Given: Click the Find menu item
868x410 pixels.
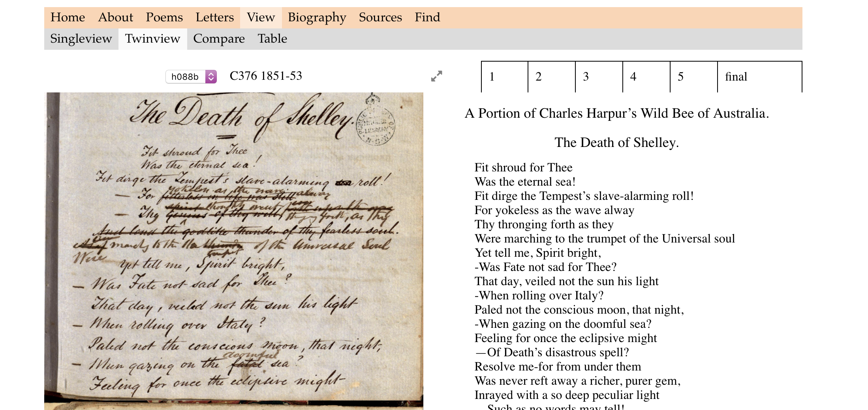Looking at the screenshot, I should [427, 17].
